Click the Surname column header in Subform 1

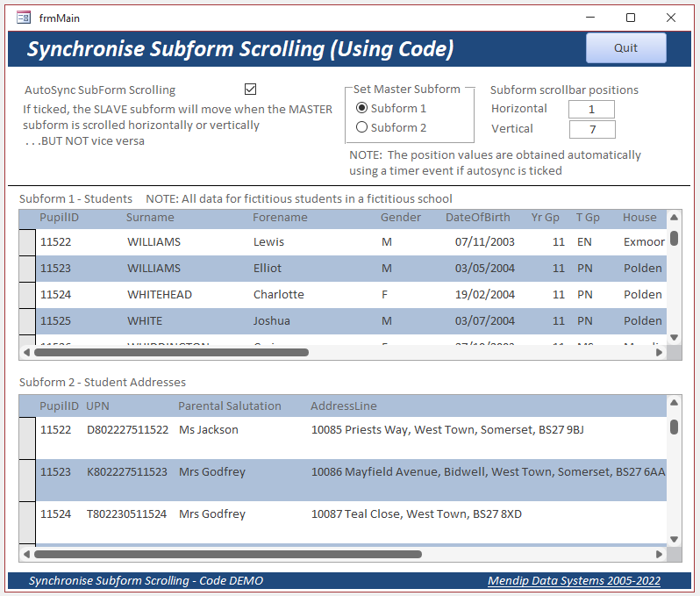tap(150, 218)
